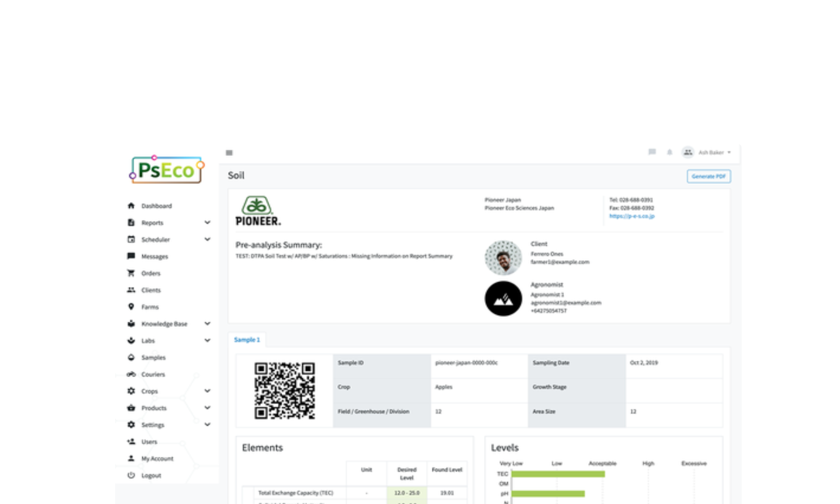Open the chat messages icon in header

[652, 152]
